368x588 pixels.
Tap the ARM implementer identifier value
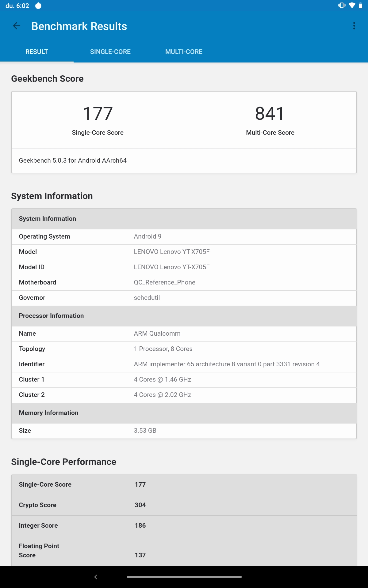tap(227, 364)
